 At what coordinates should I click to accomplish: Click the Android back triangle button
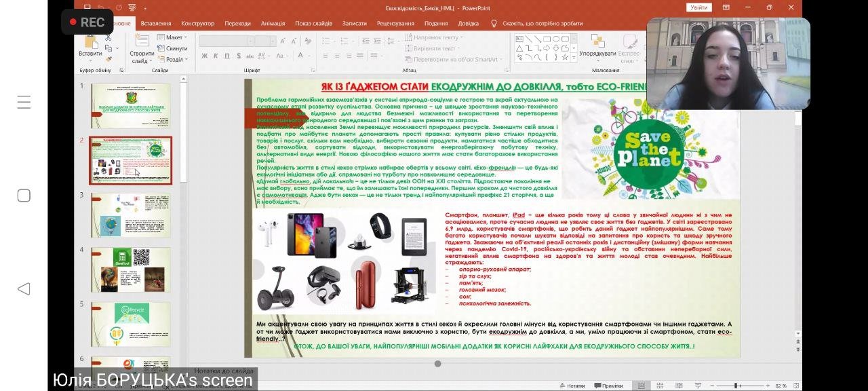[x=24, y=288]
